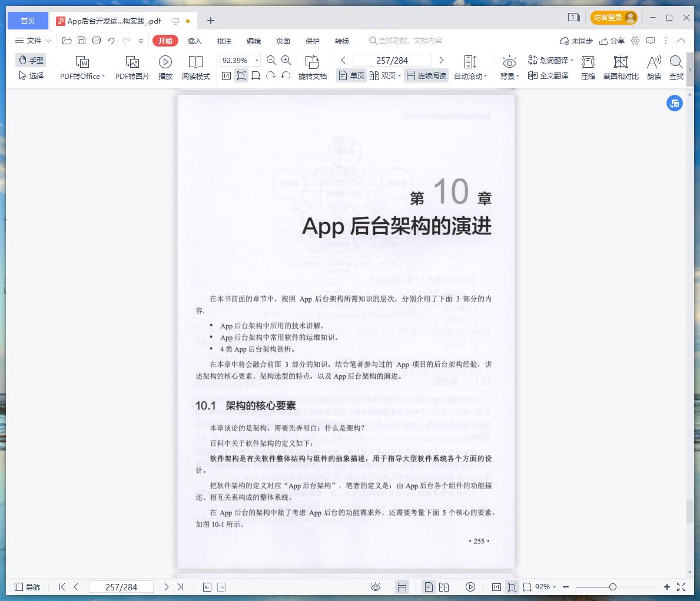
Task: Print the PDF with the printer icon
Action: (x=97, y=41)
